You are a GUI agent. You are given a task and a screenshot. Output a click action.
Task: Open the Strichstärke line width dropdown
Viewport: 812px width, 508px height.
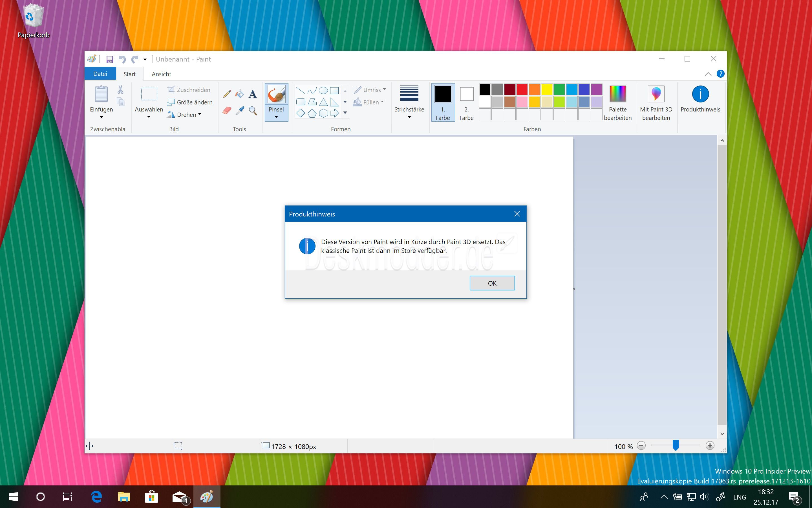click(x=409, y=102)
